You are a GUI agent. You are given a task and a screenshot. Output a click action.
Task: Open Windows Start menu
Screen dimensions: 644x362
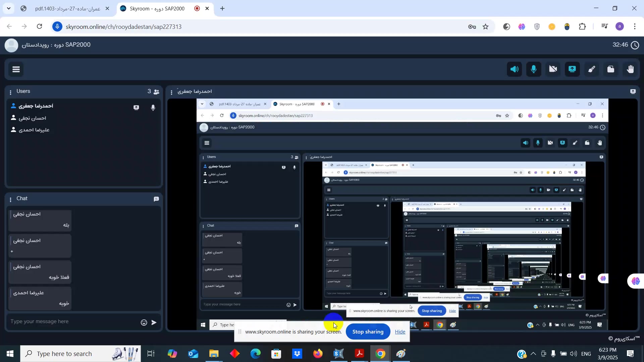coord(10,354)
